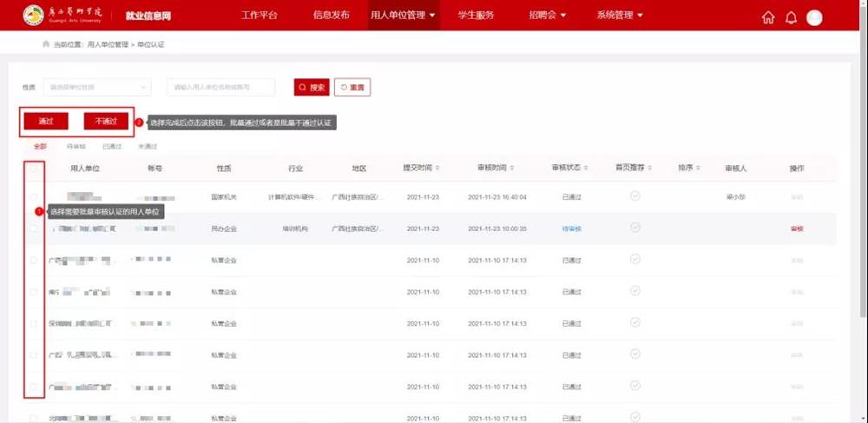Viewport: 868px width, 423px height.
Task: Tick the select-all checkbox in table header
Action: (x=34, y=169)
